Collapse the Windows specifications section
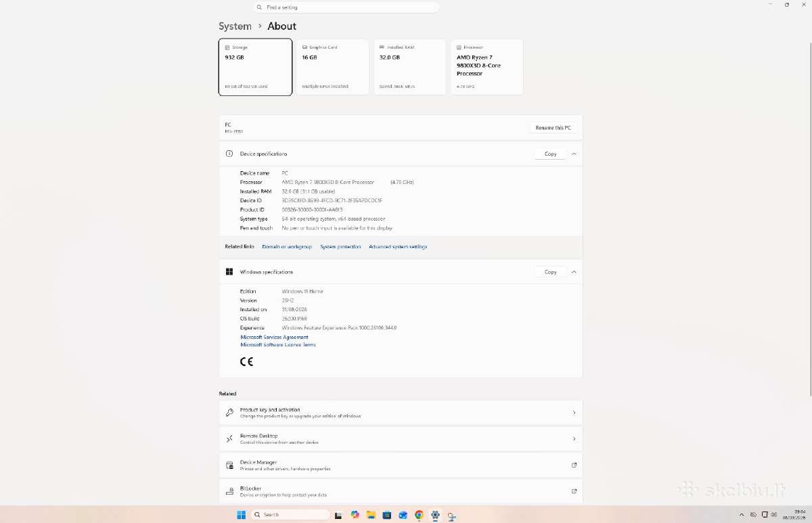 [574, 272]
